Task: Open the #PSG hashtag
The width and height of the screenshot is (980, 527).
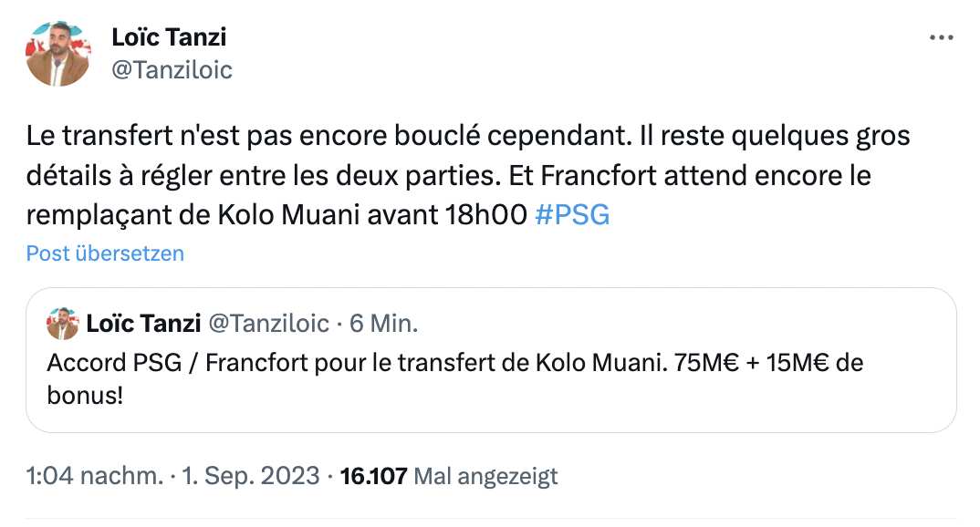Action: point(572,216)
